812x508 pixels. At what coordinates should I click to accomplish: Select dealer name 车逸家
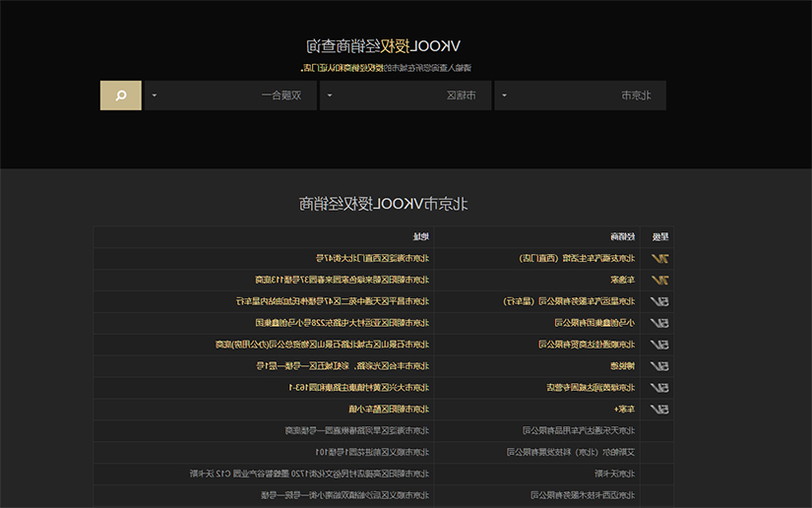point(622,280)
